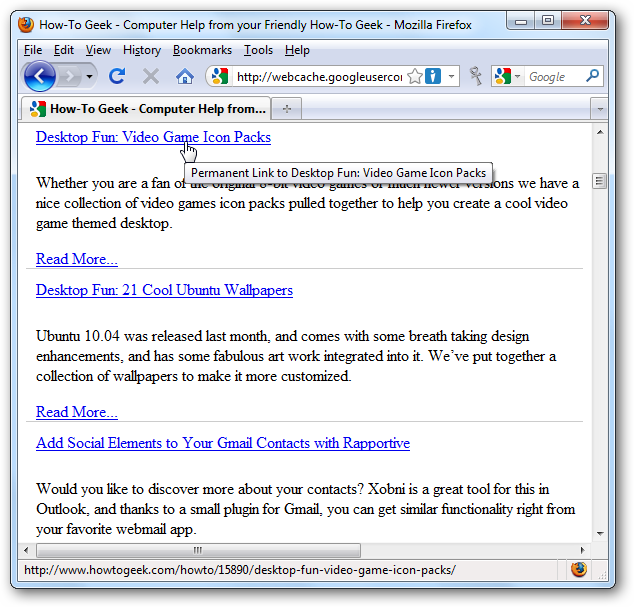Image resolution: width=634 pixels, height=607 pixels.
Task: Open the search engine selector dropdown
Action: (x=517, y=76)
